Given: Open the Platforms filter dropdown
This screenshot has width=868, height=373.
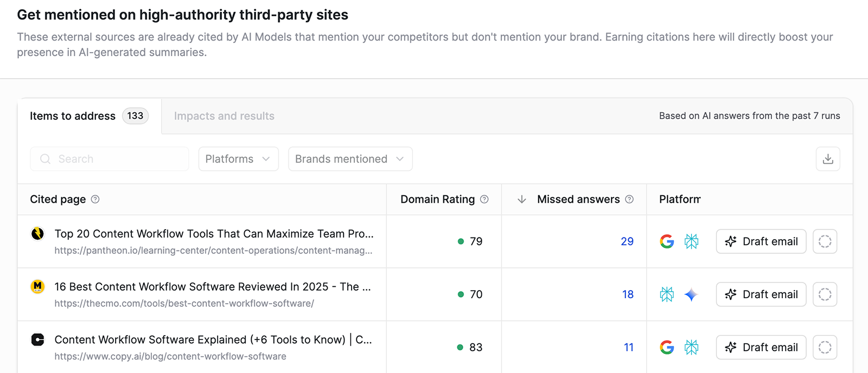Looking at the screenshot, I should click(238, 159).
